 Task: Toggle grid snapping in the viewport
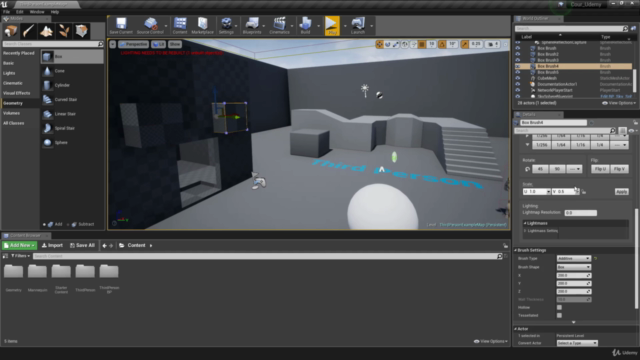coord(422,44)
